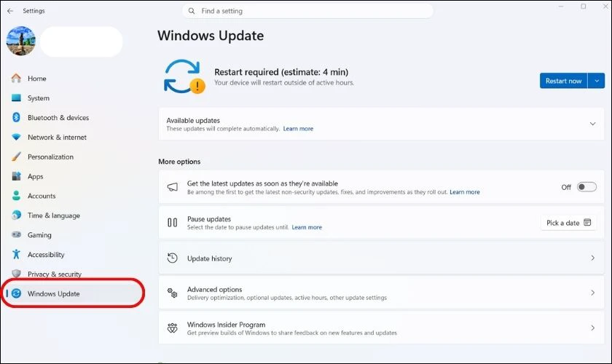Open Personalization settings
The width and height of the screenshot is (612, 364).
50,157
